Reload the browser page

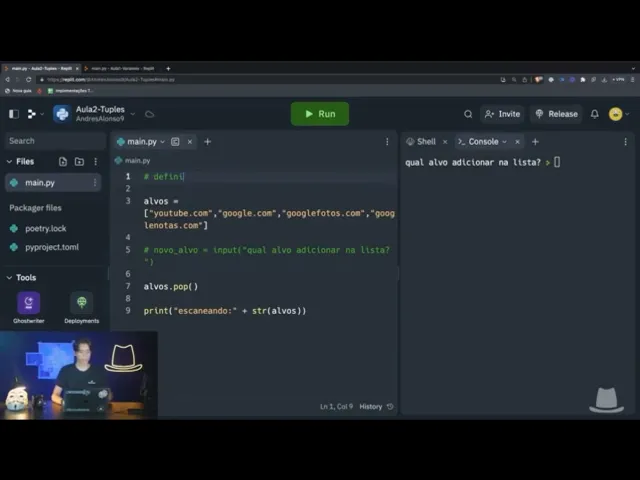click(29, 80)
